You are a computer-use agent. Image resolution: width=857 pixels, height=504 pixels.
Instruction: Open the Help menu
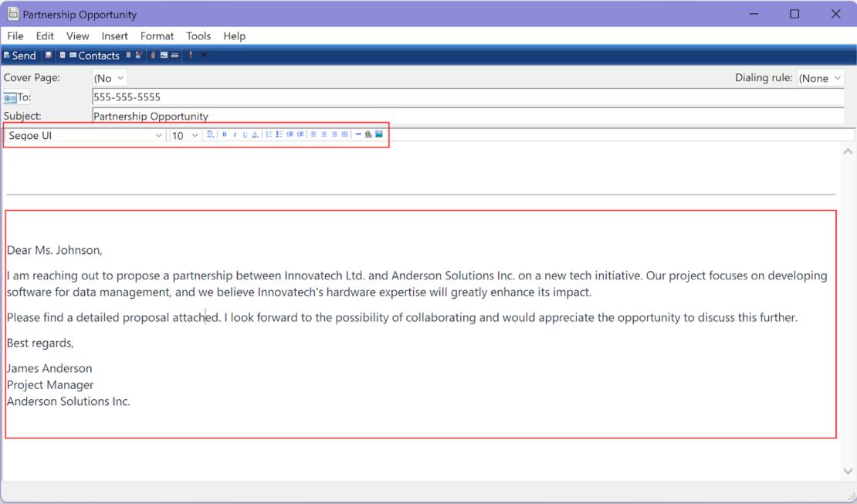pos(235,36)
